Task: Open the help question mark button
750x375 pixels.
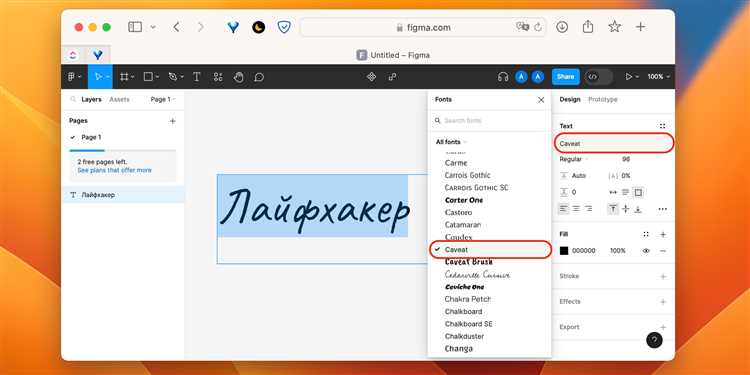Action: 654,340
